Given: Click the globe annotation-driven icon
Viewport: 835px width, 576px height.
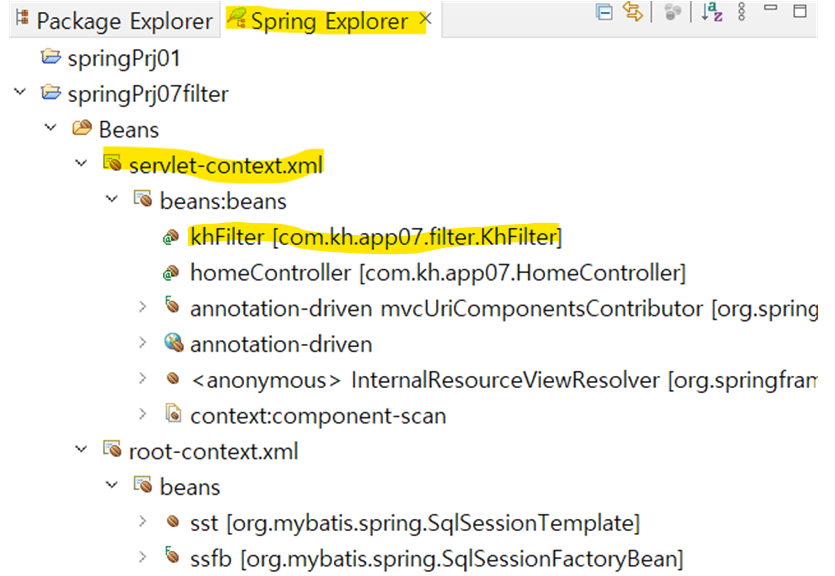Looking at the screenshot, I should tap(174, 342).
